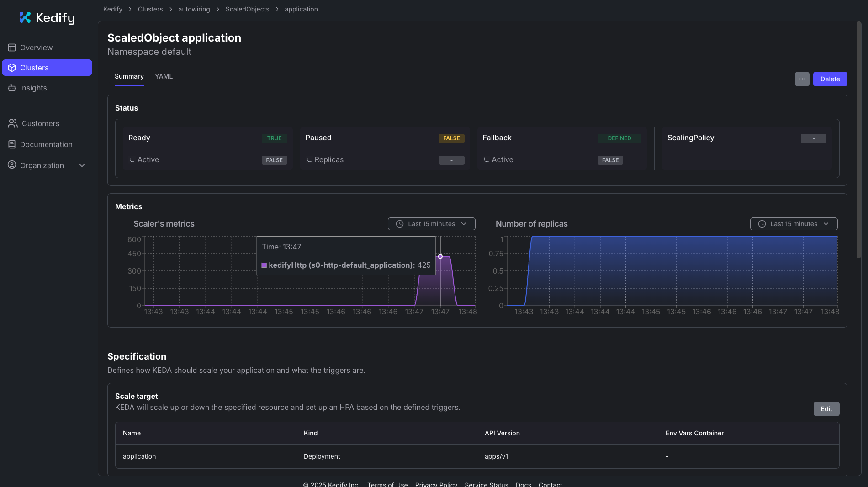Click the Paused Replicas dash badge
The image size is (868, 487).
click(451, 160)
